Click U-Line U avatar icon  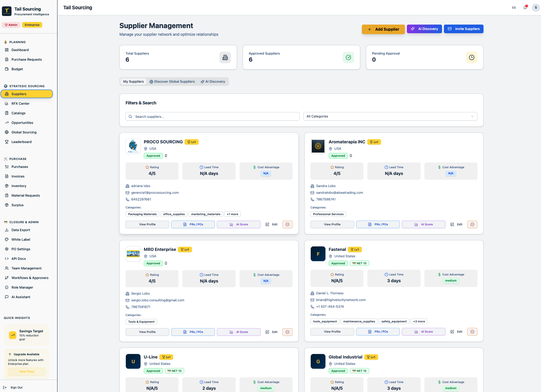tap(133, 361)
